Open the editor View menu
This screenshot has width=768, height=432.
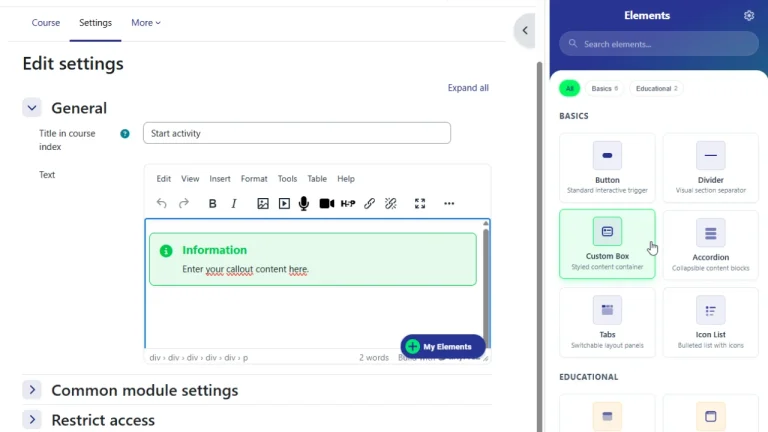(x=190, y=179)
